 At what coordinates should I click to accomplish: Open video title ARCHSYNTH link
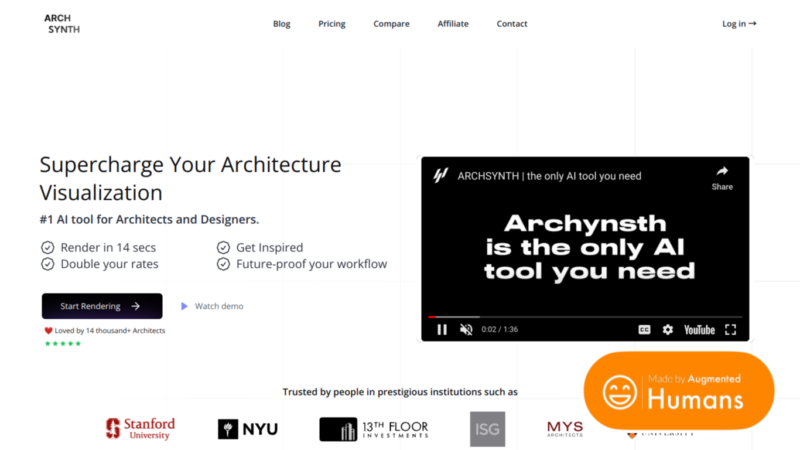coord(549,176)
